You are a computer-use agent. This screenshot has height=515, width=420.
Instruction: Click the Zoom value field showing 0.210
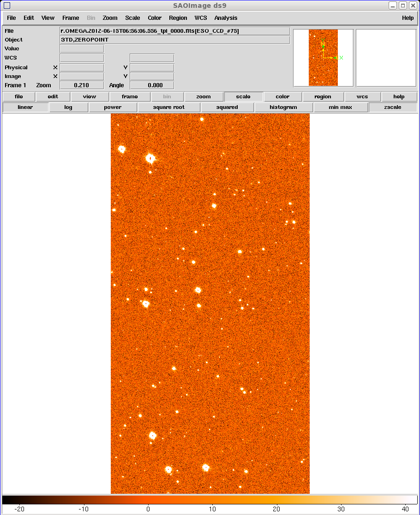[x=82, y=85]
